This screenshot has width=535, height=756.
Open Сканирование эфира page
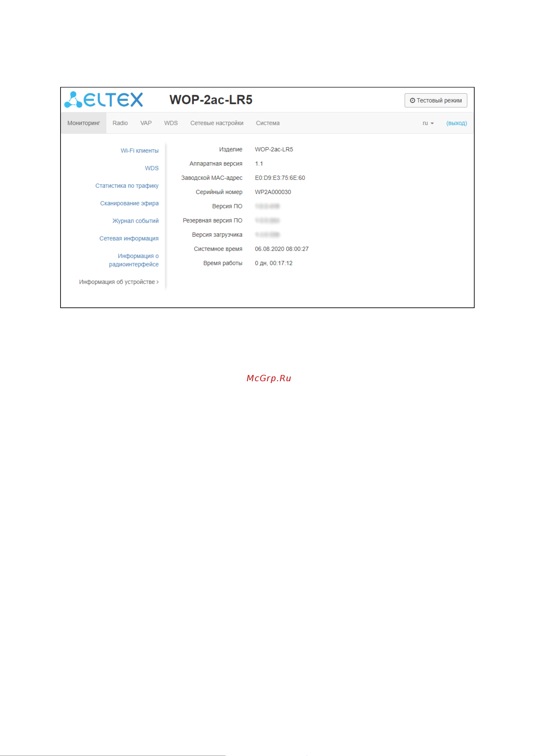point(129,204)
